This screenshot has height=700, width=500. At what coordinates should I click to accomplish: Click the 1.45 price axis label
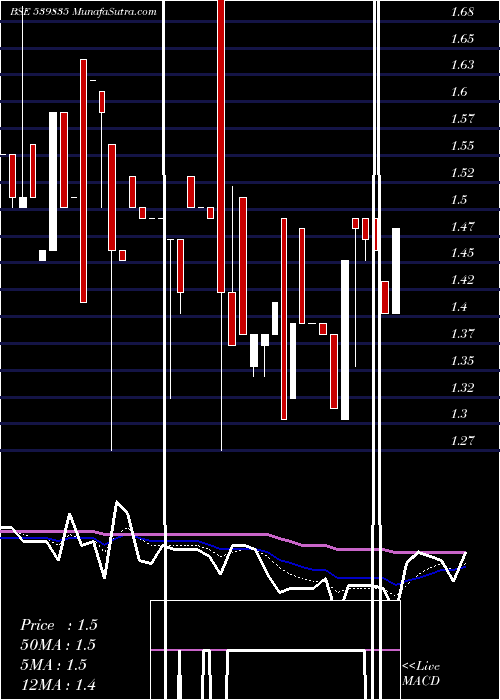click(462, 253)
